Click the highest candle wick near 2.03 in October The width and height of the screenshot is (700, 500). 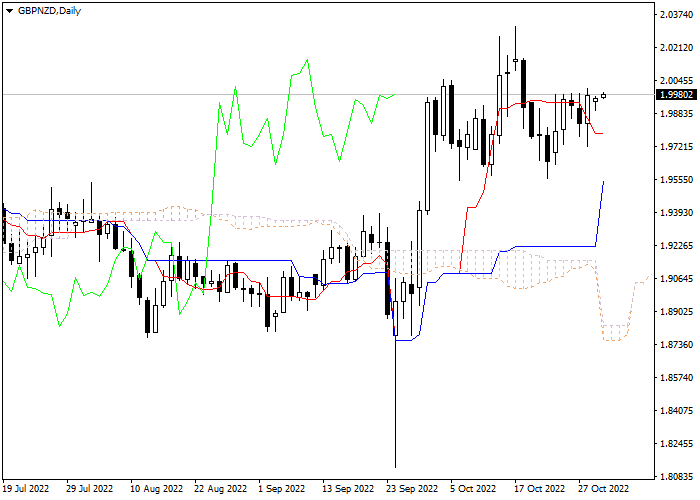tap(516, 42)
